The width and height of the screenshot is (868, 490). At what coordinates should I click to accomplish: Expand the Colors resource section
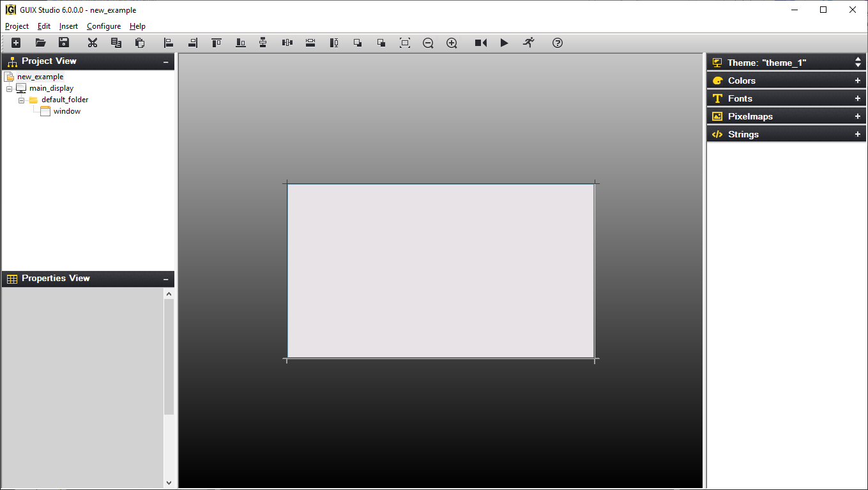pyautogui.click(x=857, y=80)
